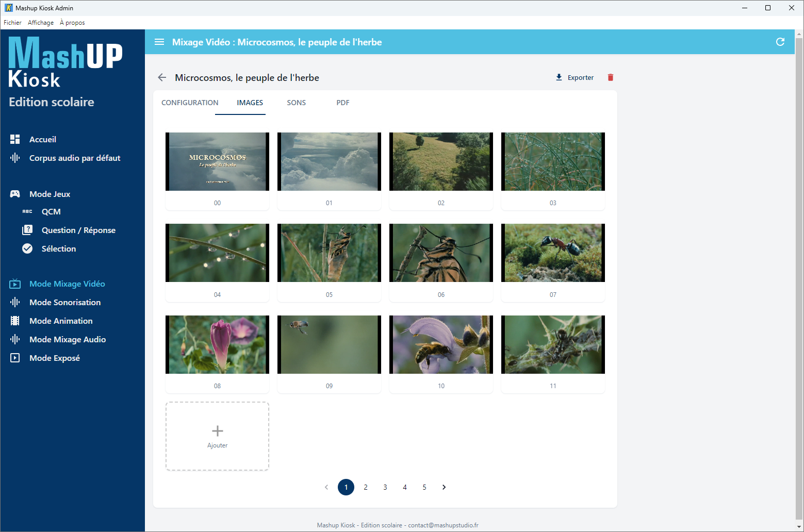Select current page 1 in pagination
The height and width of the screenshot is (532, 804).
(x=346, y=487)
